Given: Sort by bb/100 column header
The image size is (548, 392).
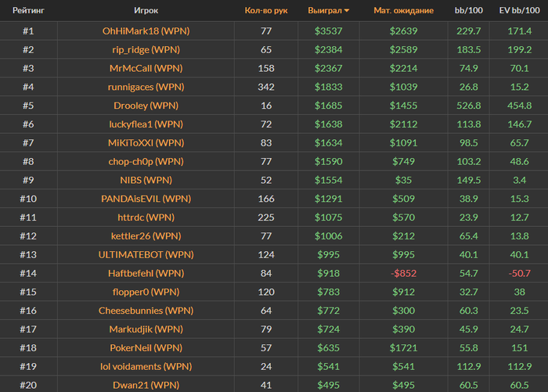Looking at the screenshot, I should [468, 11].
